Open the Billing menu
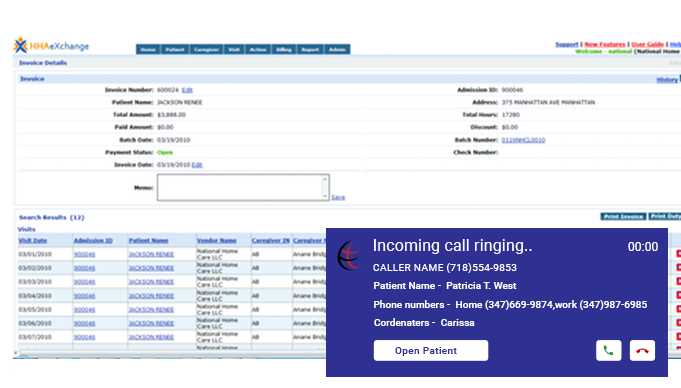Screen dimensions: 681x388 pos(284,50)
